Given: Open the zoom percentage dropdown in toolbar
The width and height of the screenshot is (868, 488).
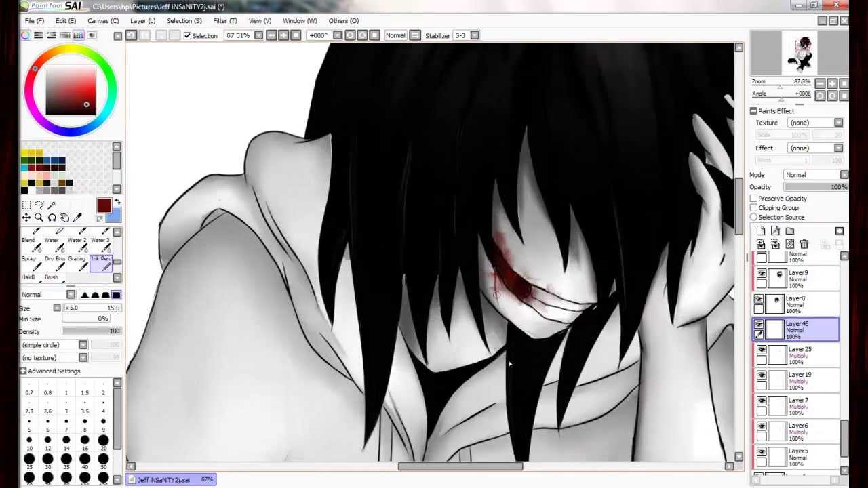Looking at the screenshot, I should tap(258, 35).
